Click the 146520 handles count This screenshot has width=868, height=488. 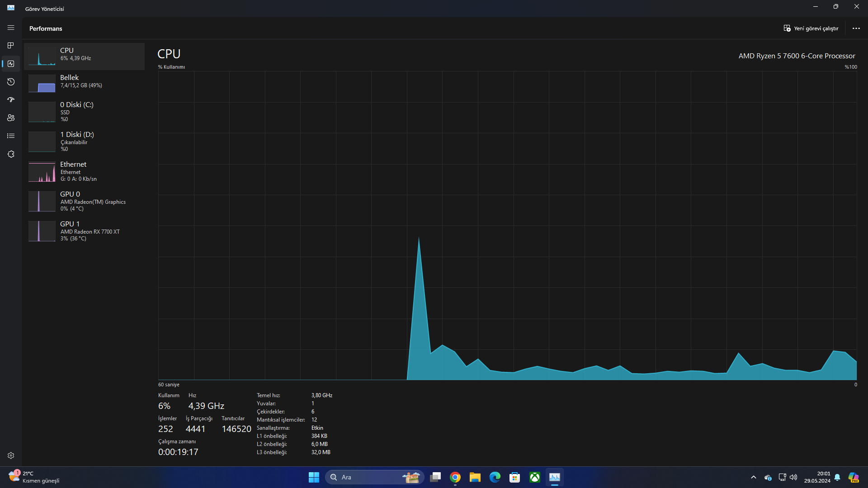[x=236, y=429]
